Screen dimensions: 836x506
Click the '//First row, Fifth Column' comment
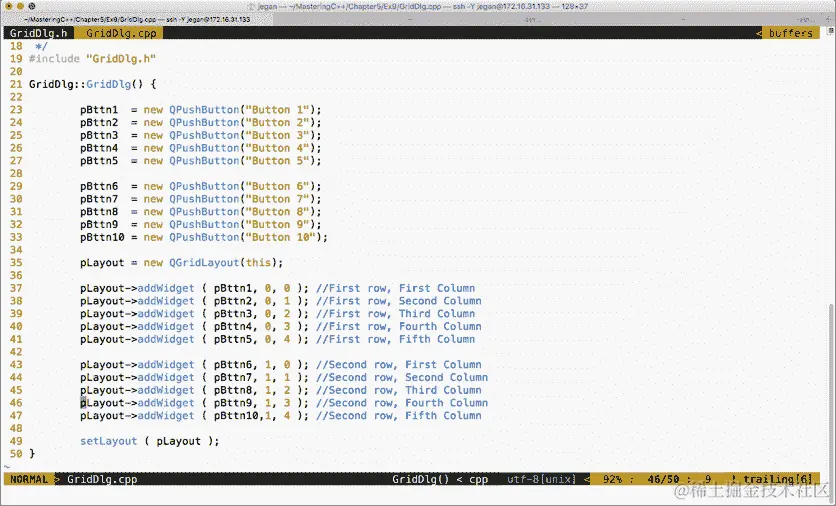(395, 340)
